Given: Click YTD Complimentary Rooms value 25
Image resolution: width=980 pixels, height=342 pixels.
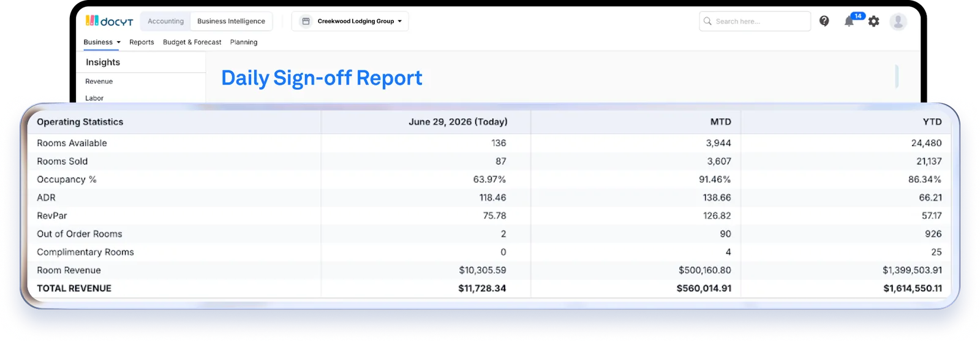Looking at the screenshot, I should tap(937, 252).
